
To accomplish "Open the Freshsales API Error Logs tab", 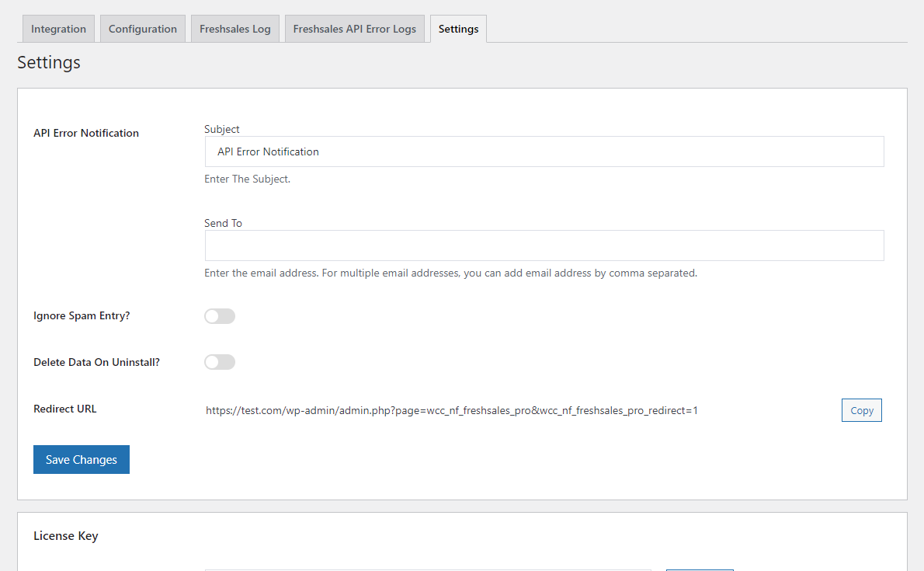I will click(355, 29).
